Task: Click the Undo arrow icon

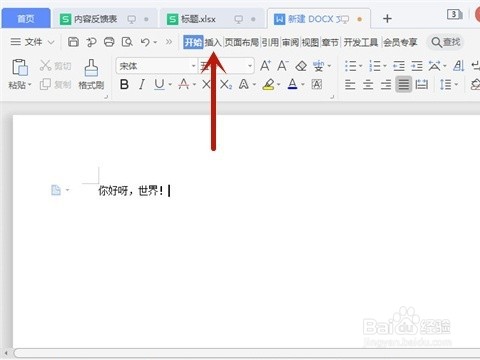Action: 145,42
